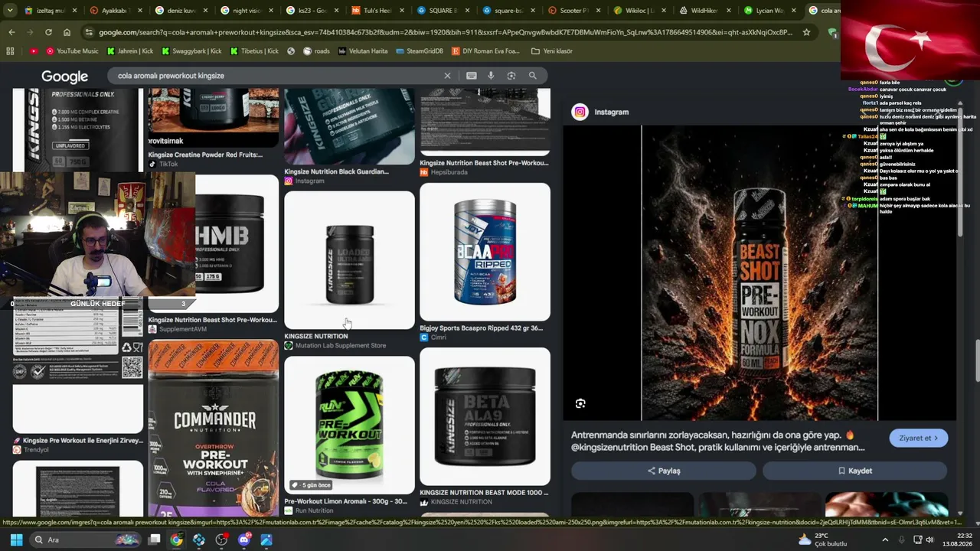The width and height of the screenshot is (980, 551).
Task: Open the Instagram caption text in preview
Action: click(718, 441)
